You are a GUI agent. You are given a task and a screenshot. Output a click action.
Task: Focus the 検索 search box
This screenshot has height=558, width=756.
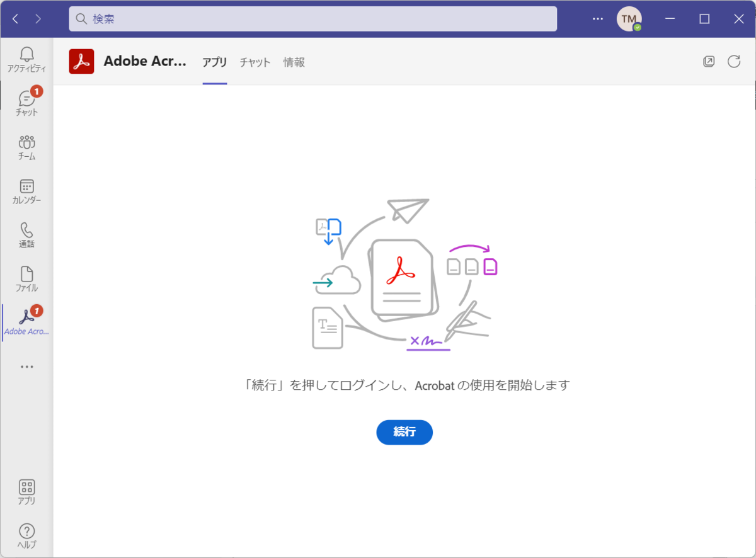(313, 19)
